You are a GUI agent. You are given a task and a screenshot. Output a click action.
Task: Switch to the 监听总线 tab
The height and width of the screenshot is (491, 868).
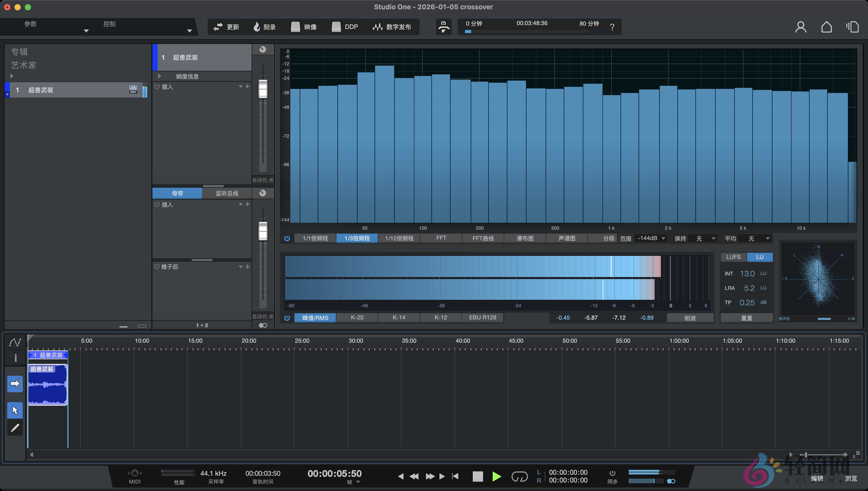tap(227, 193)
